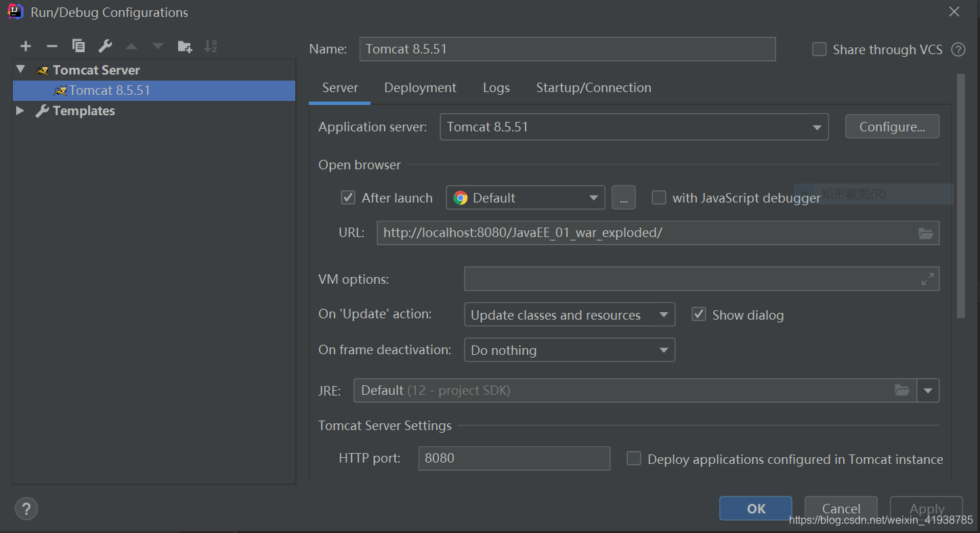980x533 pixels.
Task: Add a new configuration with plus icon
Action: point(26,46)
